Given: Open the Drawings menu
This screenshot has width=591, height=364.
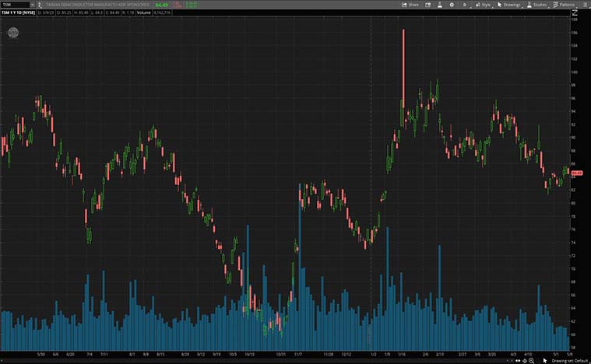Looking at the screenshot, I should [508, 5].
